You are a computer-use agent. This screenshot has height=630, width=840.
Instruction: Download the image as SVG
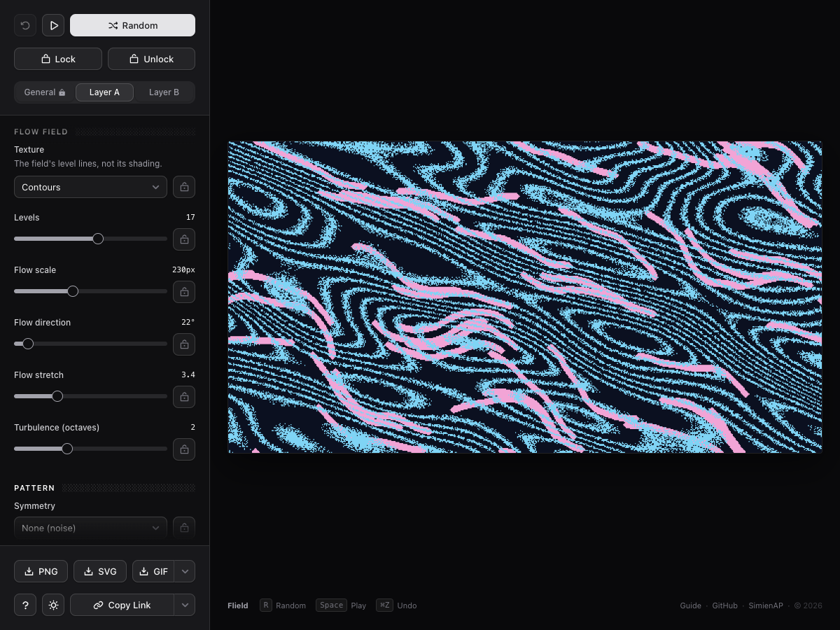[100, 571]
